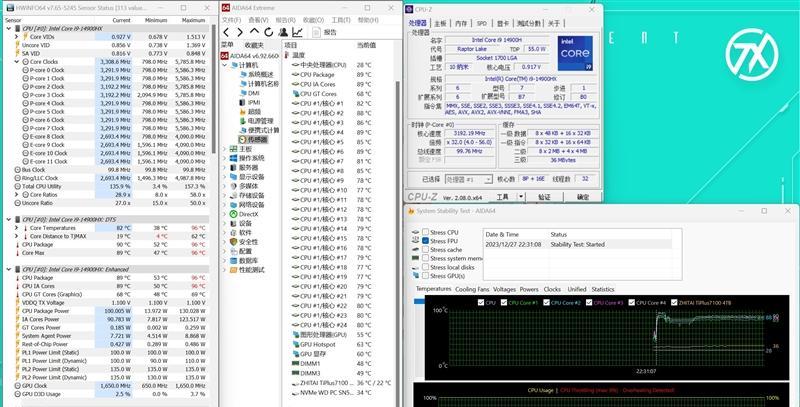This screenshot has width=800, height=407.
Task: Expand Core Temperatures row in HWiNFO64
Action: pos(17,228)
